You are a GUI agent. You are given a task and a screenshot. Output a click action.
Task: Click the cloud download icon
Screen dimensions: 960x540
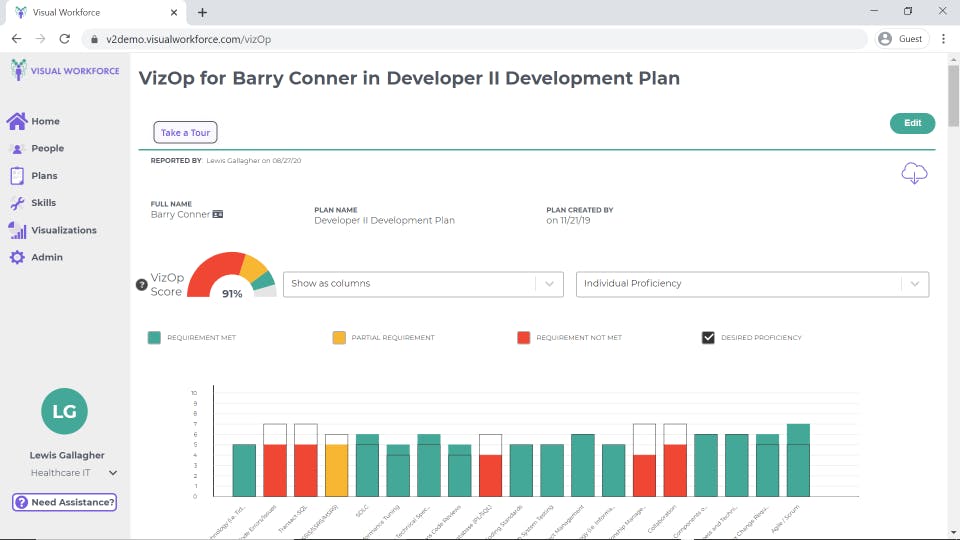coord(914,173)
